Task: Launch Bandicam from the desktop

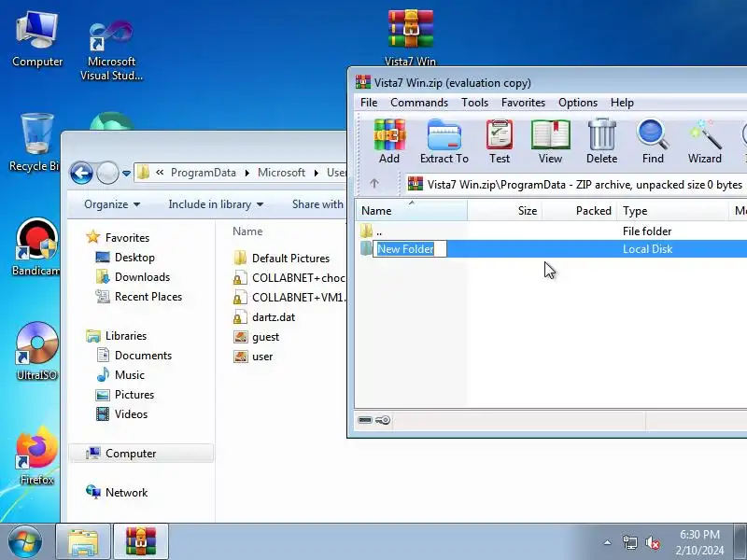Action: [36, 247]
